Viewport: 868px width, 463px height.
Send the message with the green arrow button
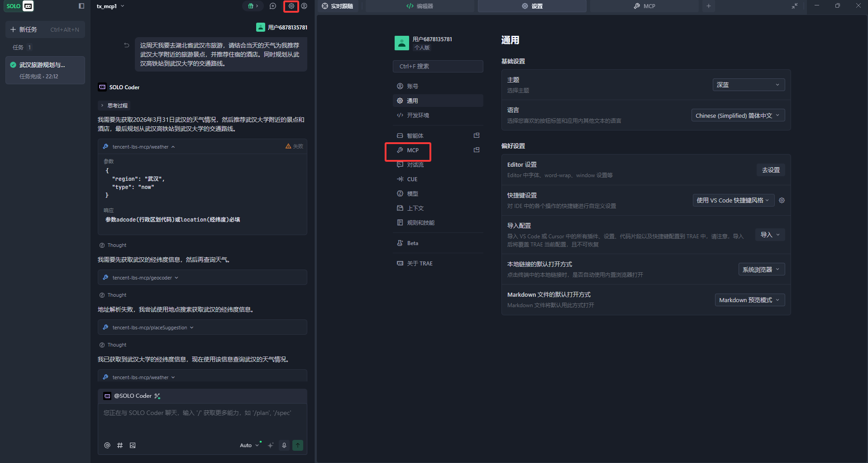(298, 445)
